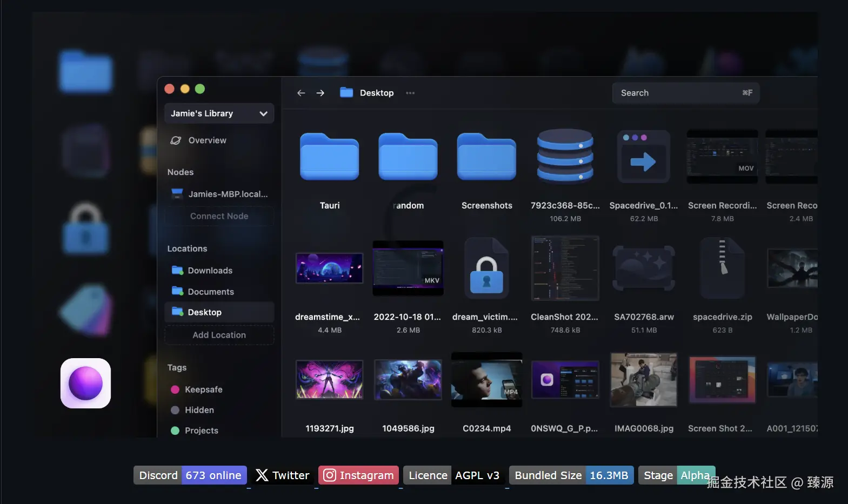The image size is (848, 504).
Task: Select the A001_12150 thumbnail
Action: click(x=792, y=380)
